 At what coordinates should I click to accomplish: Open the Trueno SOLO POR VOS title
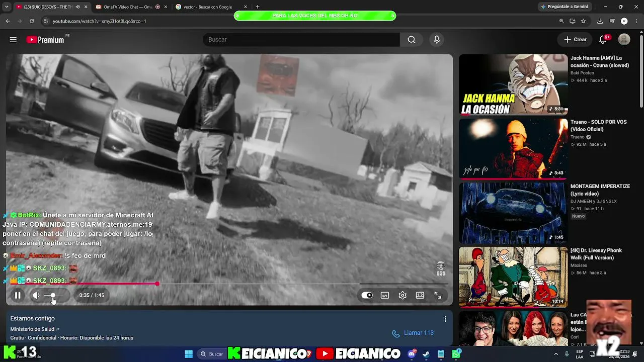coord(599,126)
